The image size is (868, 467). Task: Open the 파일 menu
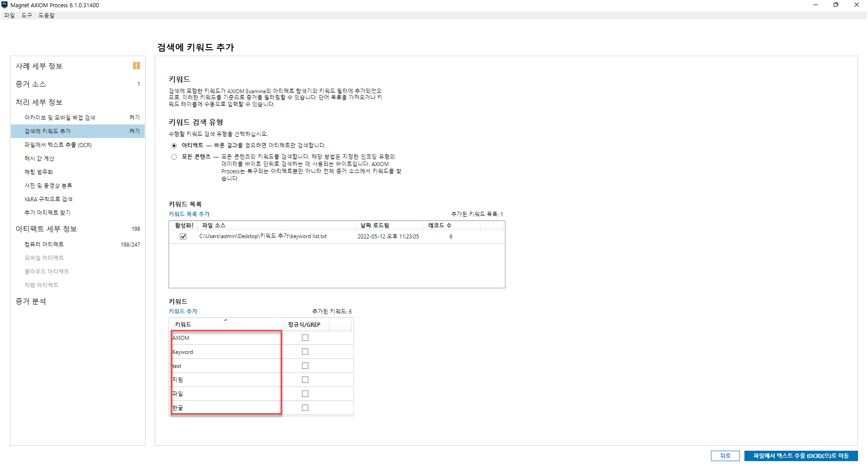pyautogui.click(x=9, y=15)
